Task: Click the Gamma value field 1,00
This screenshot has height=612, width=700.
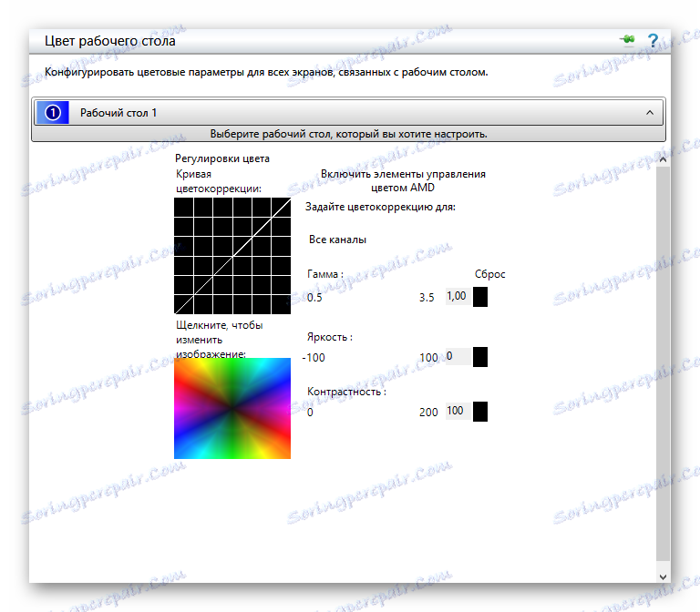Action: (x=458, y=296)
